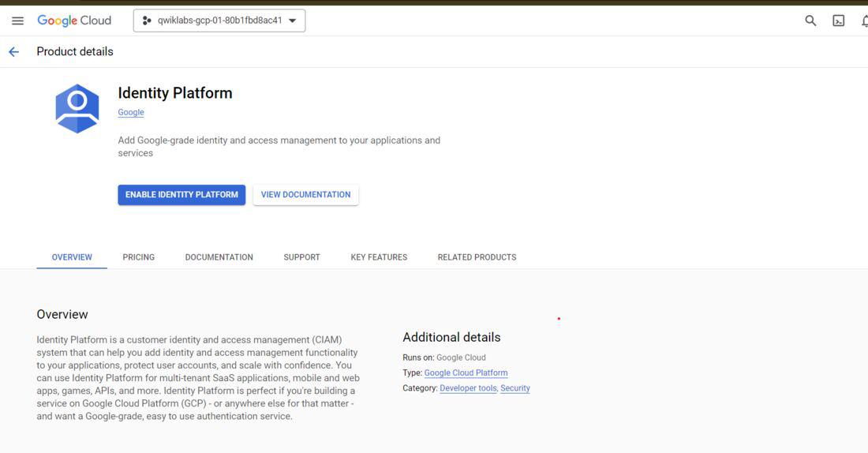Click the View Documentation button
The width and height of the screenshot is (868, 453).
click(305, 195)
